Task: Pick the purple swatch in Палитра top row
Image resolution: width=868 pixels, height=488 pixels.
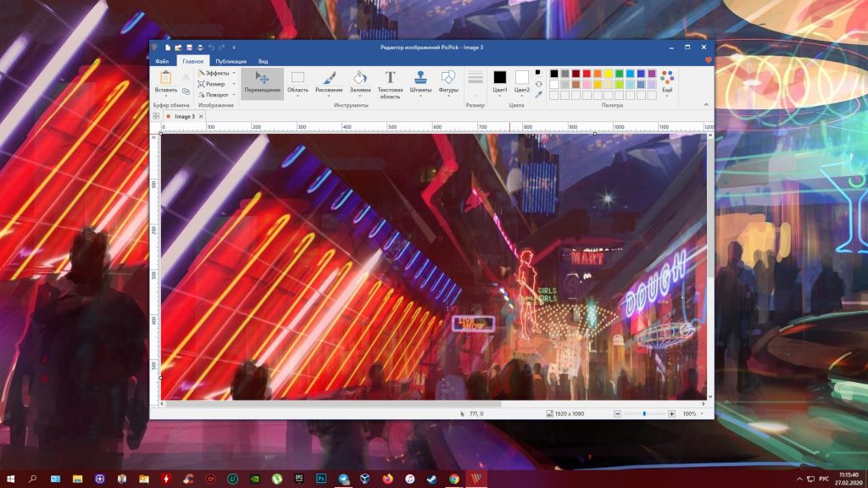Action: [652, 74]
